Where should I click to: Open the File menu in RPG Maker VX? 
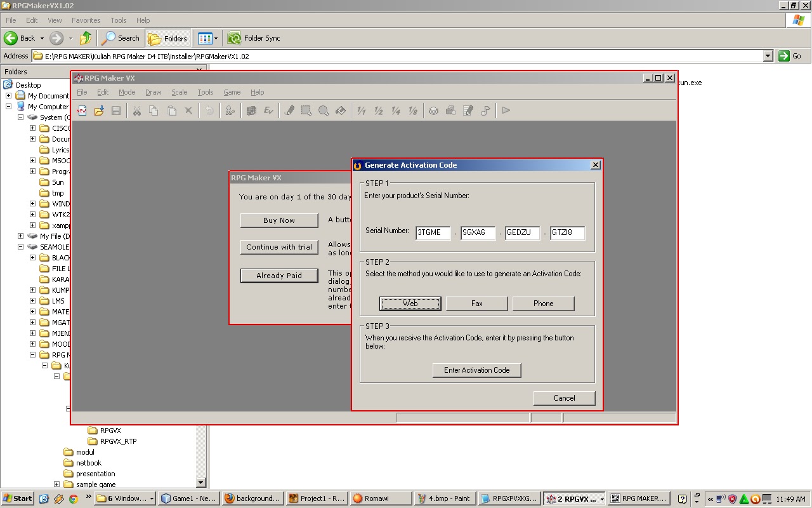(82, 92)
